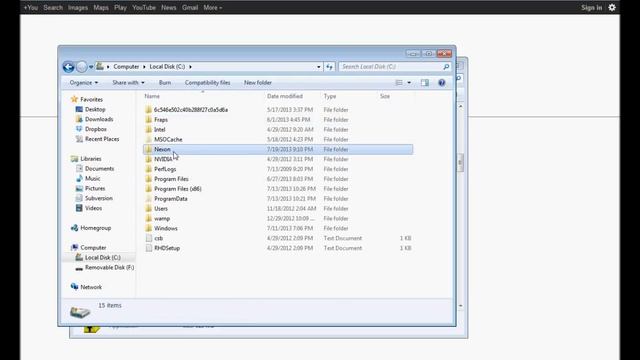
Task: Select the Program Files (x86) folder
Action: (x=178, y=189)
